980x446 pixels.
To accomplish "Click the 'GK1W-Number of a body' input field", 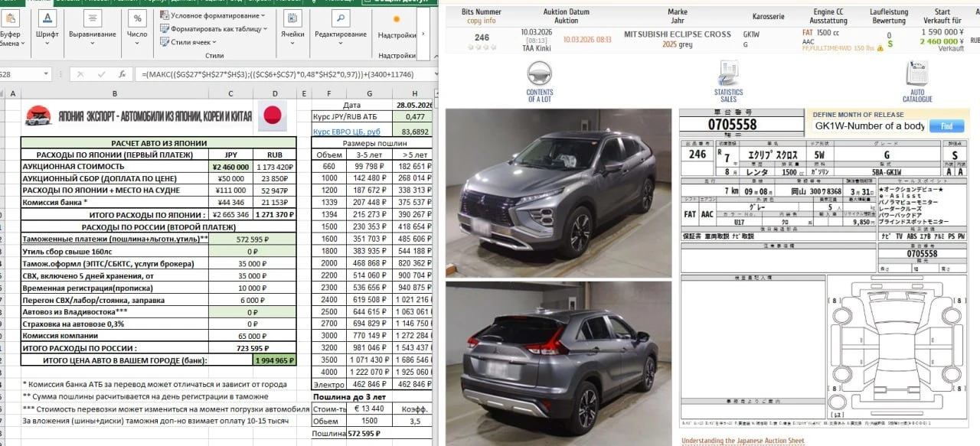I will click(x=870, y=126).
